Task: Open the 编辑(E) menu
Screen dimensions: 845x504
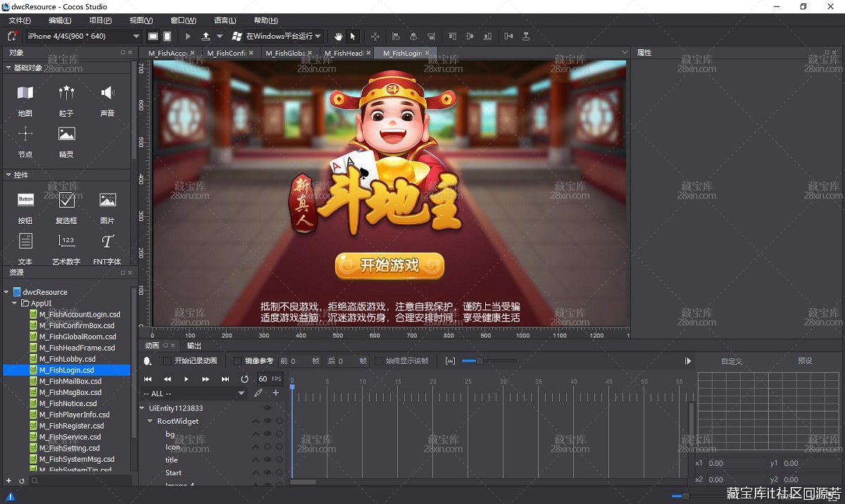Action: click(x=60, y=20)
